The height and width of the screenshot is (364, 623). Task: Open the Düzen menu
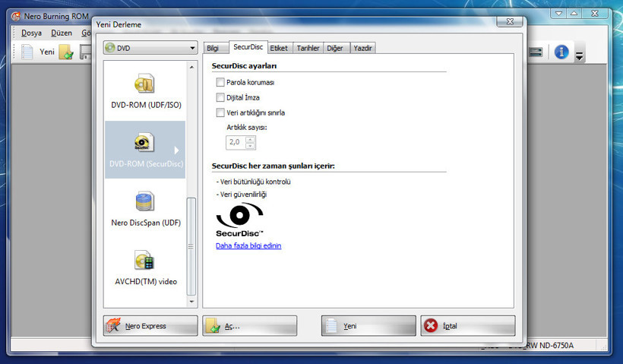click(x=62, y=33)
